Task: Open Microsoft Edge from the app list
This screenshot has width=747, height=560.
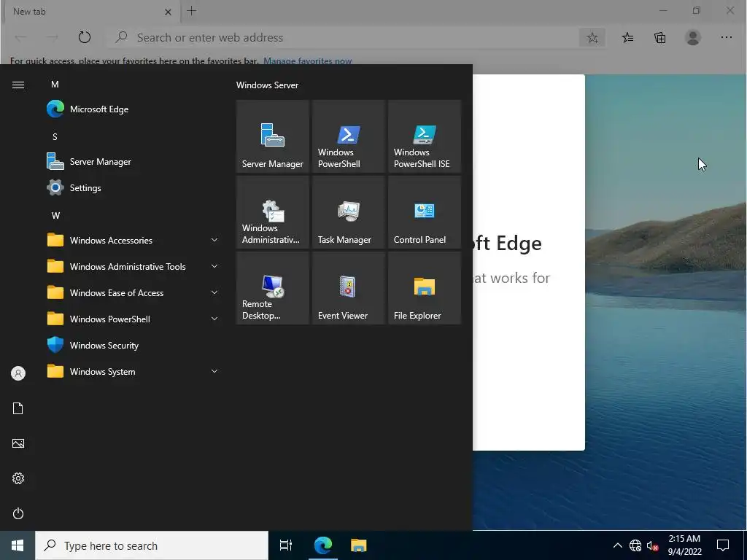Action: pos(133,109)
